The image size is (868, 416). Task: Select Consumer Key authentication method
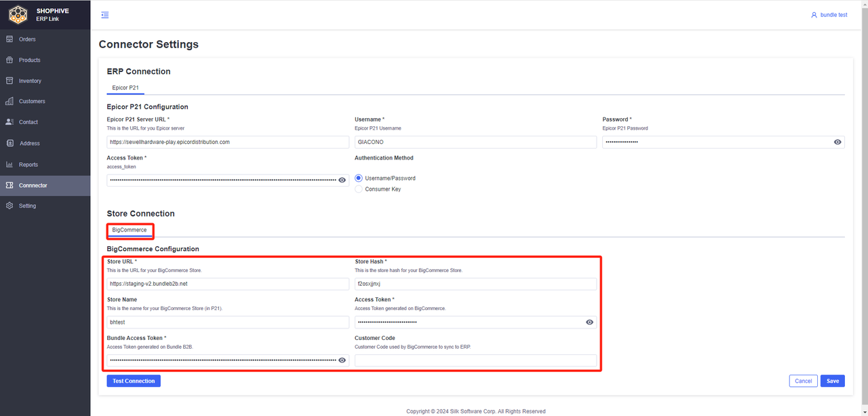coord(359,189)
